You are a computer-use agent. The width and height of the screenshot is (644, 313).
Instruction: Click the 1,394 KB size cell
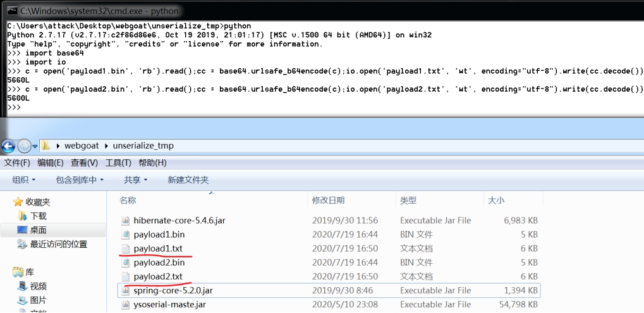[520, 290]
